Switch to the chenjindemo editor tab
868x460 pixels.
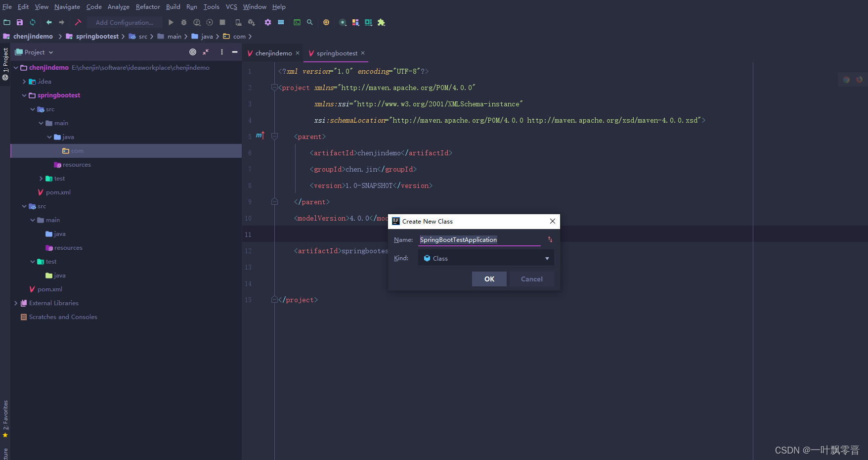pyautogui.click(x=273, y=53)
